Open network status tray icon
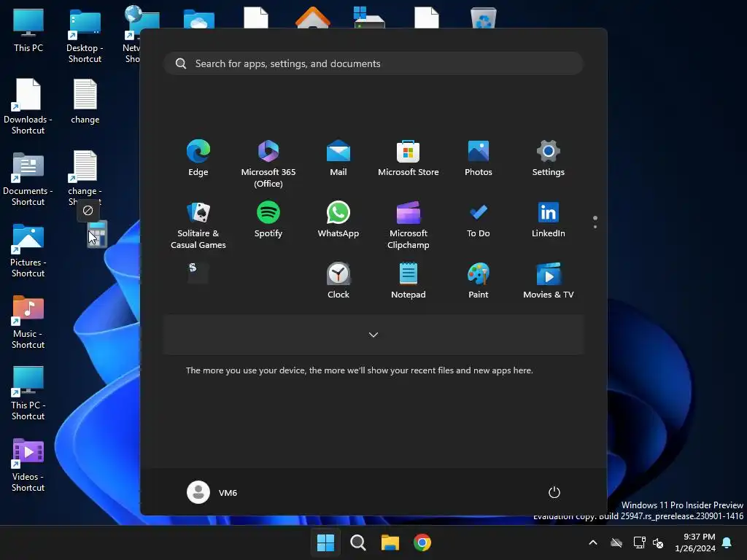 tap(639, 542)
